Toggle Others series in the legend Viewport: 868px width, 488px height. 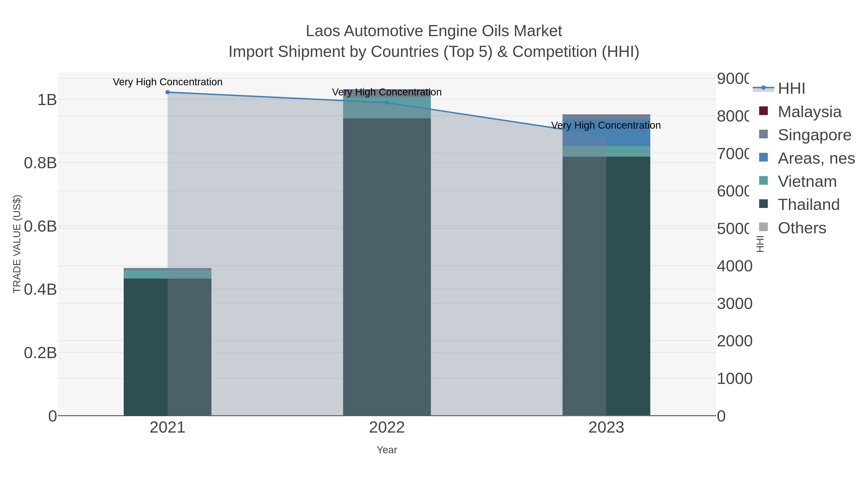(792, 228)
